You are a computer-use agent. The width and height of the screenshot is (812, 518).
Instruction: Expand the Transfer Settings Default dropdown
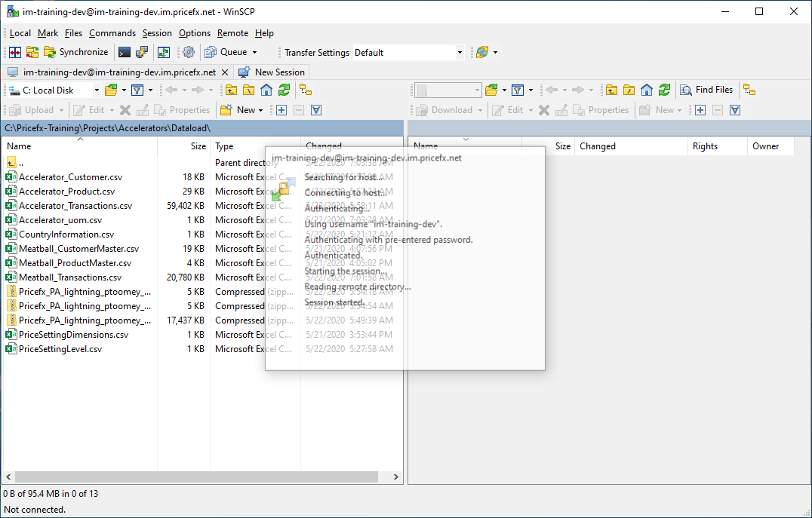pos(460,53)
